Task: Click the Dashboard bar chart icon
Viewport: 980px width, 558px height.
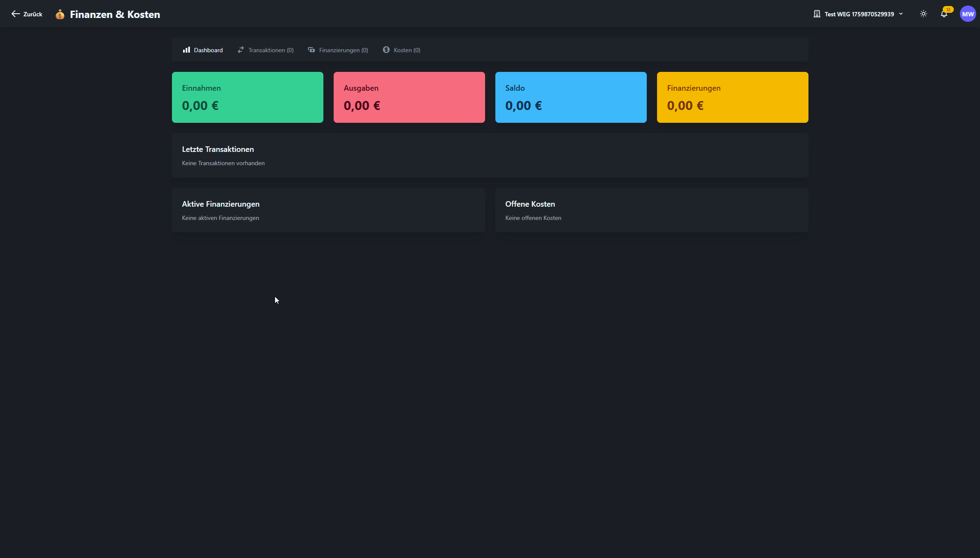Action: point(187,50)
